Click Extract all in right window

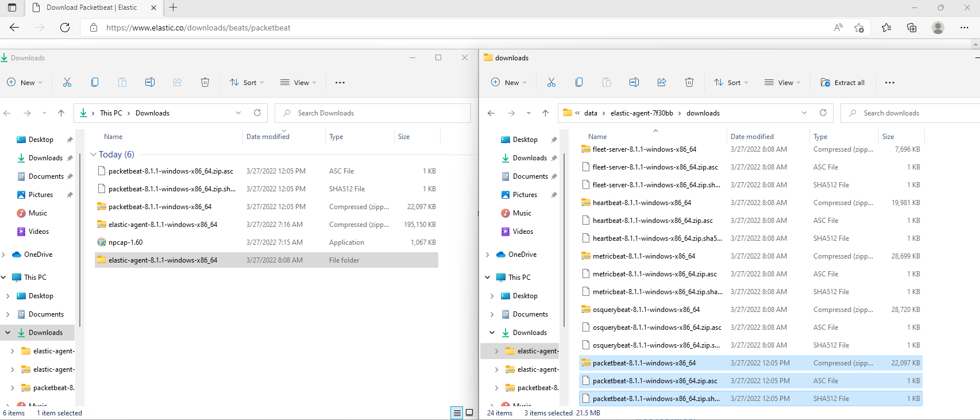pyautogui.click(x=843, y=83)
